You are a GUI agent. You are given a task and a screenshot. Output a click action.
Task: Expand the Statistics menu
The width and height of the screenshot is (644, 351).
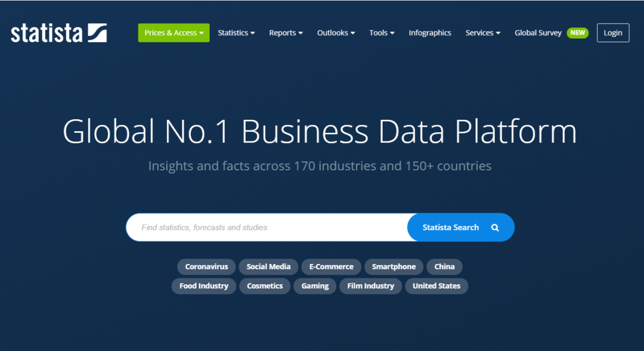tap(236, 33)
